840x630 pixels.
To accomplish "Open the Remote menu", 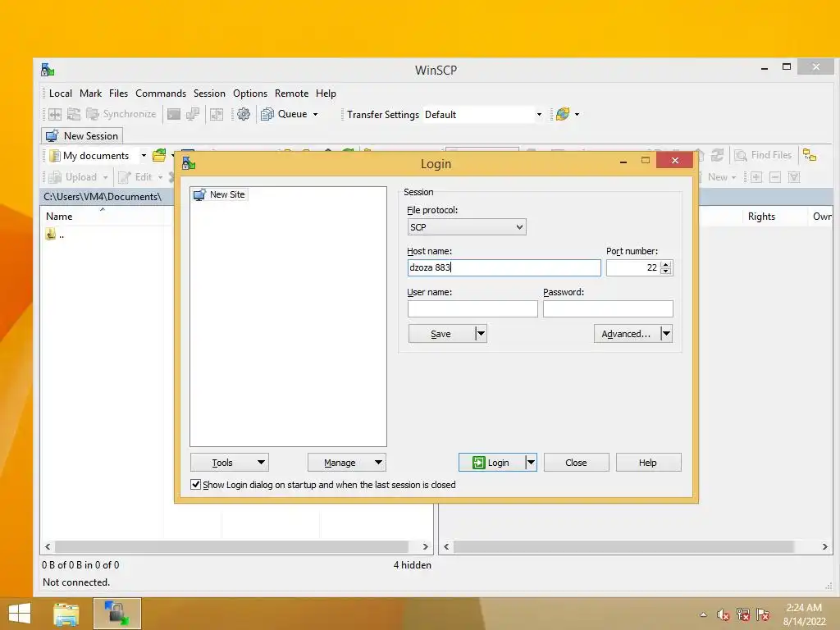I will pyautogui.click(x=291, y=94).
